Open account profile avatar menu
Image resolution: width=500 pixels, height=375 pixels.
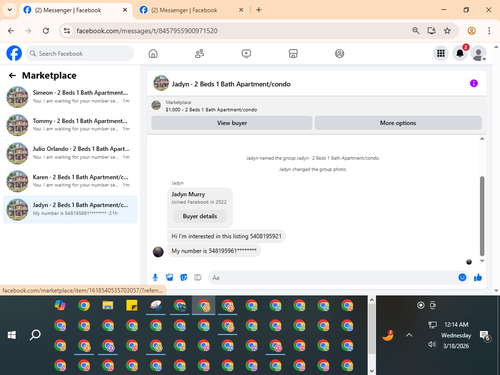click(479, 53)
